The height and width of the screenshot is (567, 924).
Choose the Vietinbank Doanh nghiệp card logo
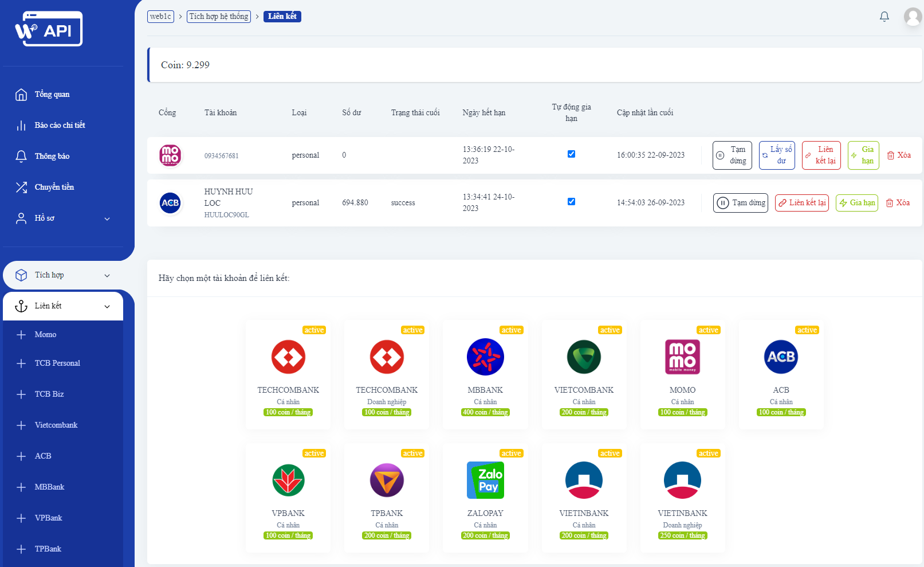click(x=682, y=480)
